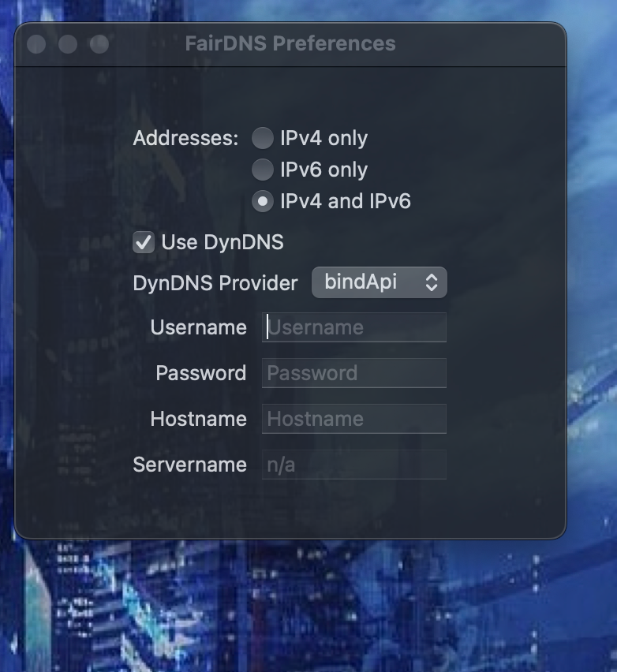Image resolution: width=617 pixels, height=672 pixels.
Task: Select the IPv4 only radio button
Action: [262, 139]
